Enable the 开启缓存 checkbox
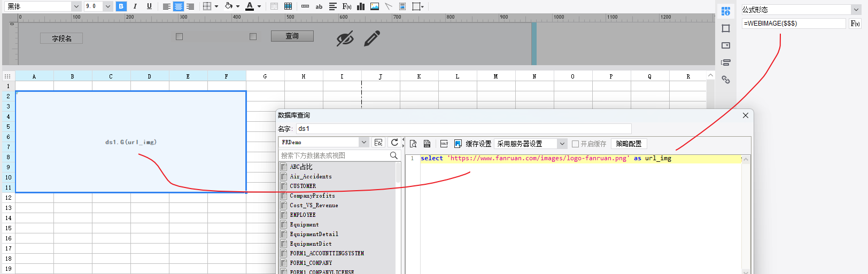The image size is (868, 274). tap(576, 144)
